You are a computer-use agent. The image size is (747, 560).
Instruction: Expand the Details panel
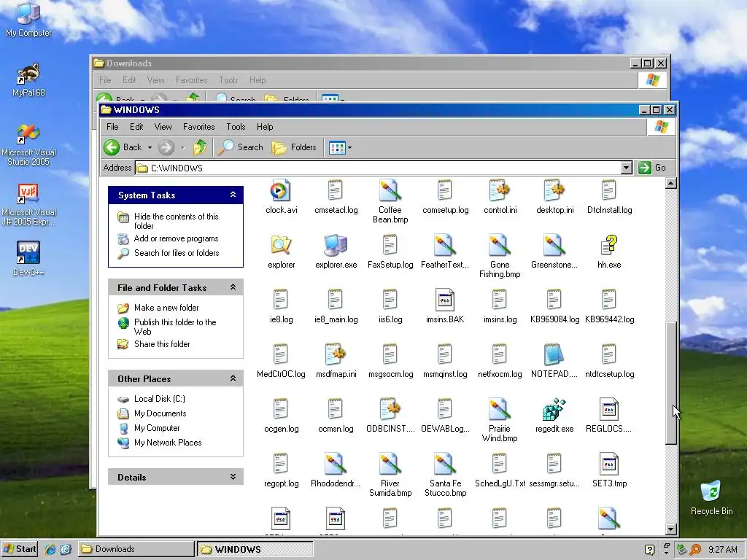click(x=233, y=477)
